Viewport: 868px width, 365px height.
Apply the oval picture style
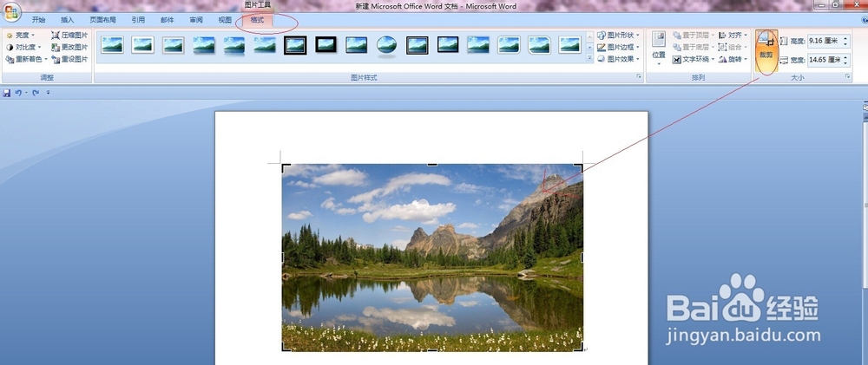pos(386,45)
